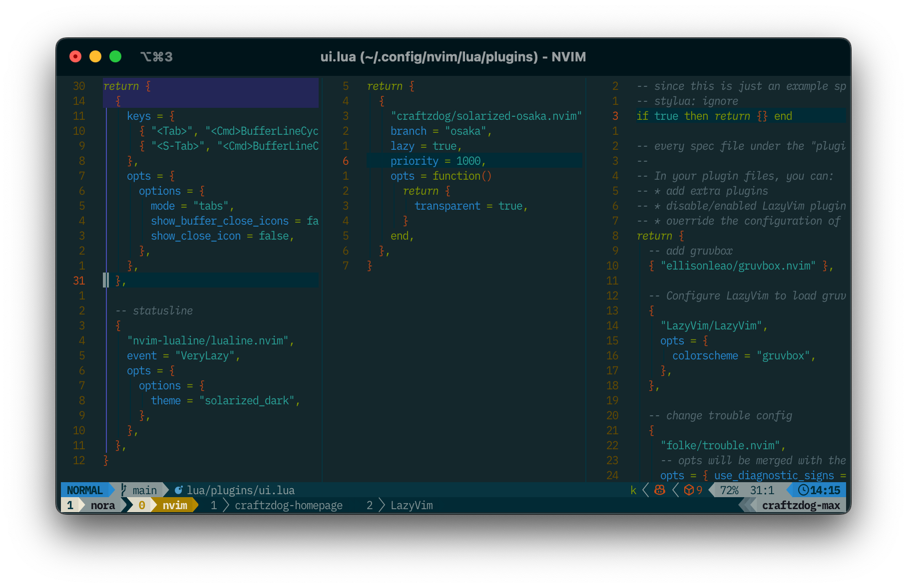
Task: Close the terminal window with red button
Action: [x=75, y=56]
